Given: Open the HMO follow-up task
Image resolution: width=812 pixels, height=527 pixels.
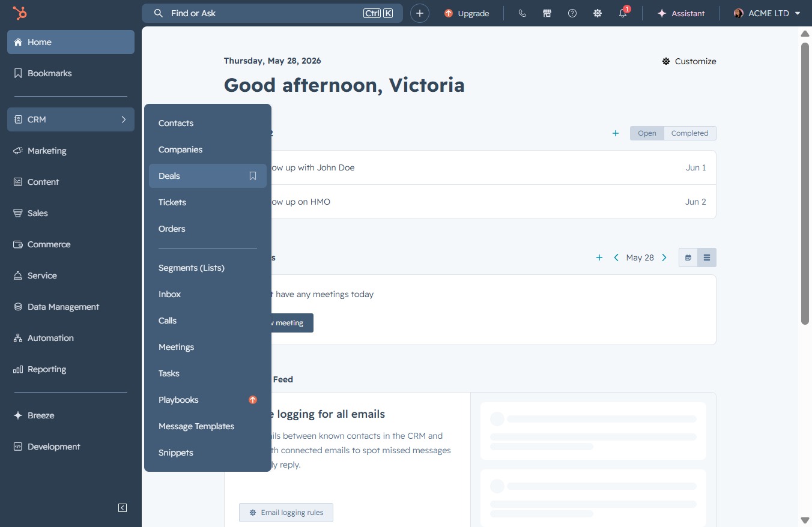Looking at the screenshot, I should 470,202.
